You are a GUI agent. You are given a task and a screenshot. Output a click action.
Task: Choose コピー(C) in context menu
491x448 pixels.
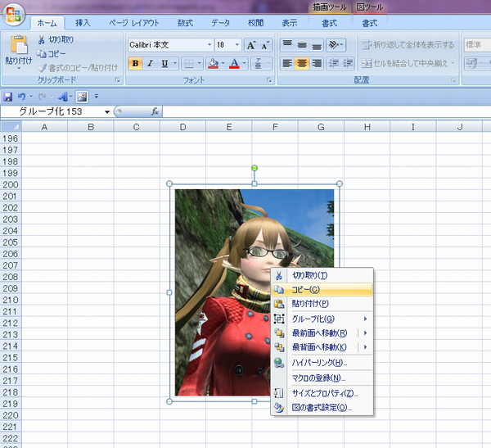[x=322, y=290]
